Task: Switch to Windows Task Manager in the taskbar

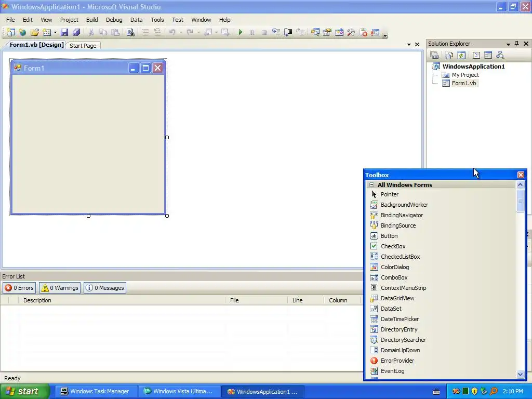Action: point(96,391)
